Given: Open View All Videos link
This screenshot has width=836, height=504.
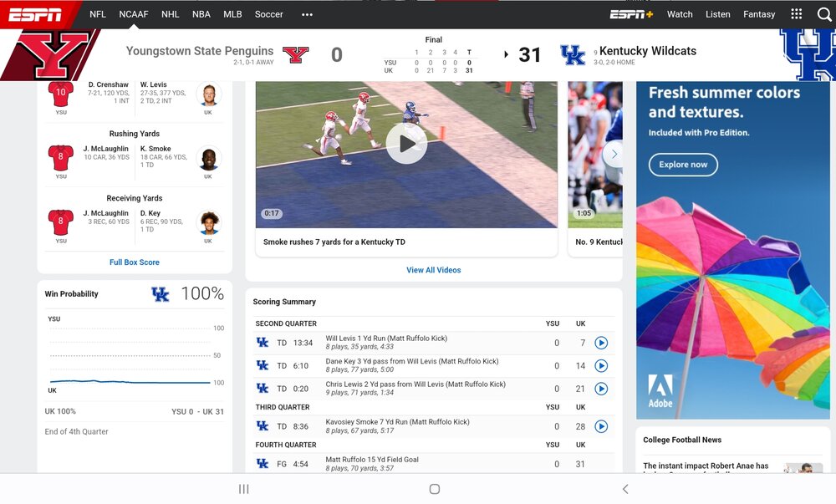Looking at the screenshot, I should [x=433, y=270].
